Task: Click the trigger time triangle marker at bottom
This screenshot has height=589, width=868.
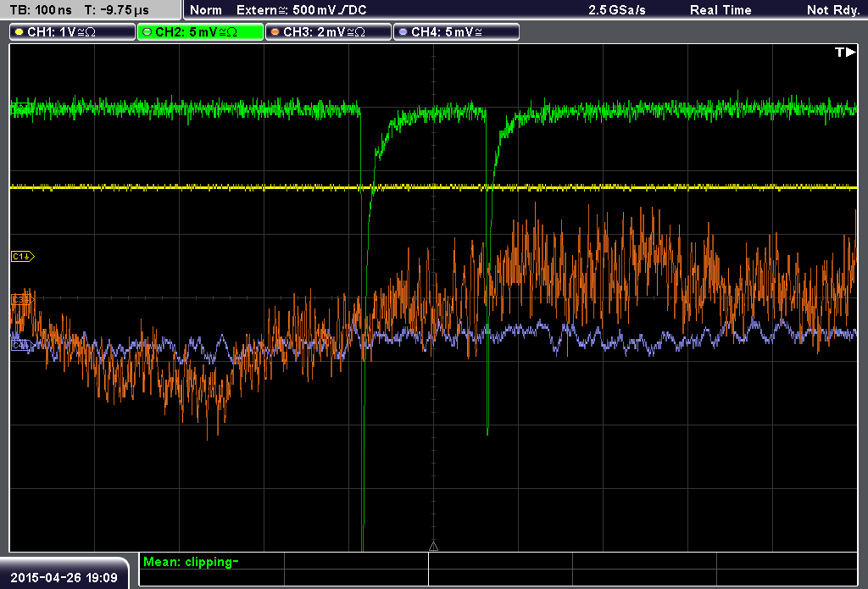Action: tap(433, 547)
